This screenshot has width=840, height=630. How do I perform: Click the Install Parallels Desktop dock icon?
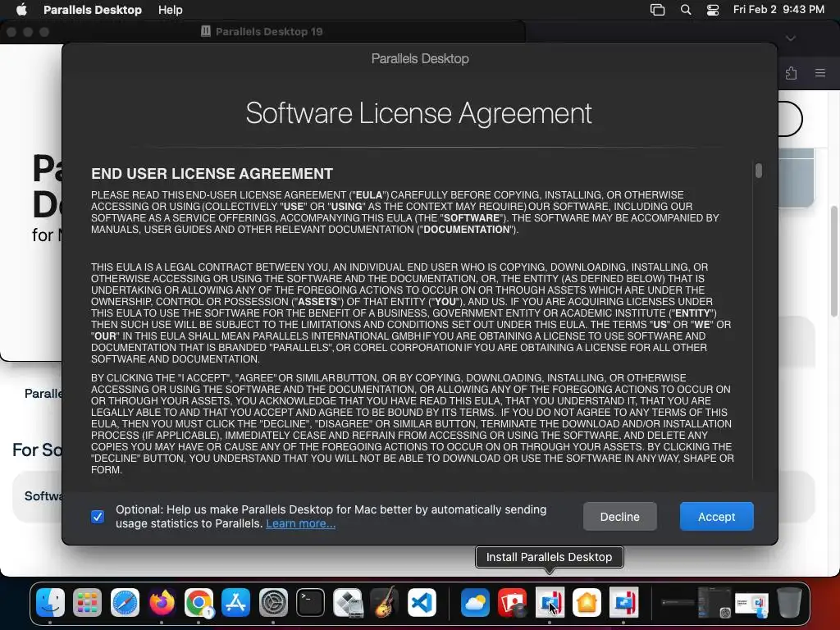tap(550, 603)
